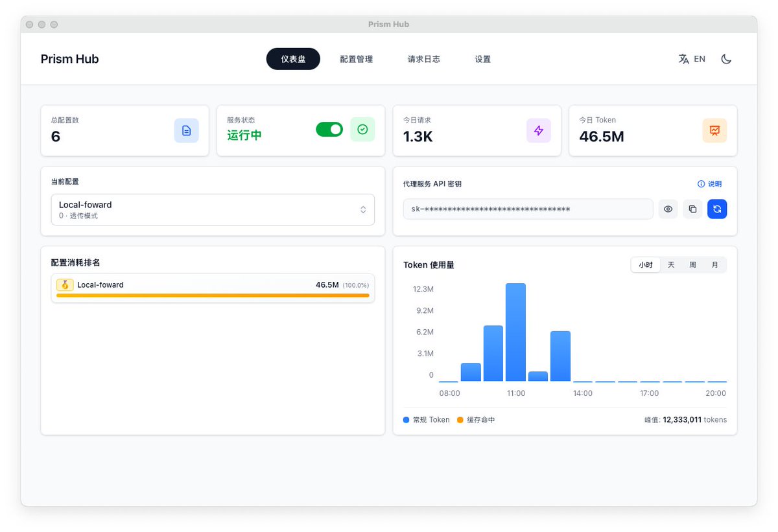Image resolution: width=778 pixels, height=532 pixels.
Task: Open the 当前配置 Local-foward dropdown
Action: 213,210
